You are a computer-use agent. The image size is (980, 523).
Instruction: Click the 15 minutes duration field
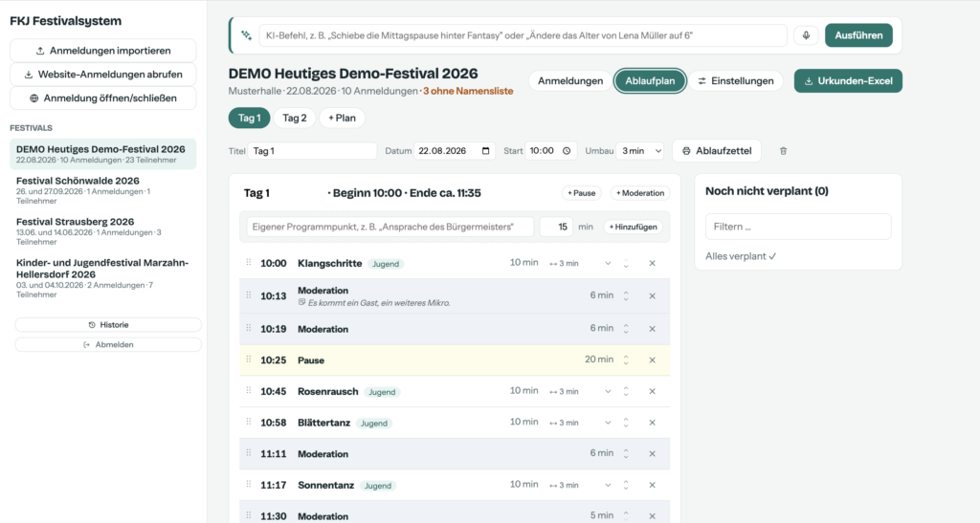(556, 228)
